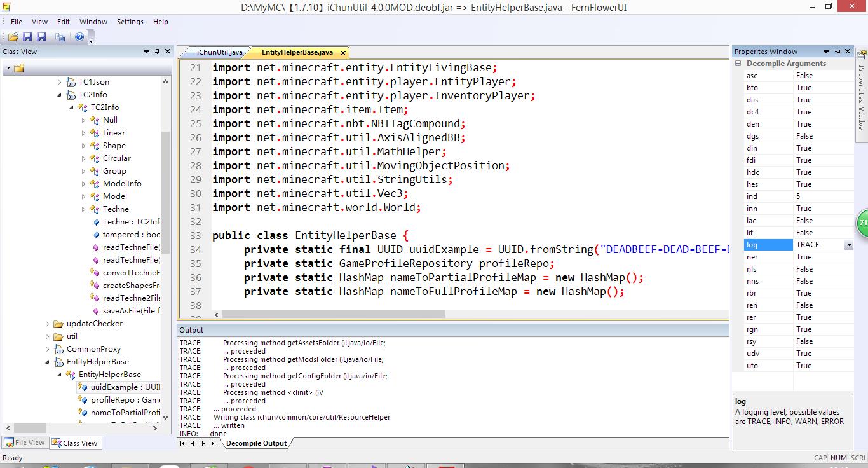Click the updateChecker folder icon
The image size is (868, 468).
(58, 324)
